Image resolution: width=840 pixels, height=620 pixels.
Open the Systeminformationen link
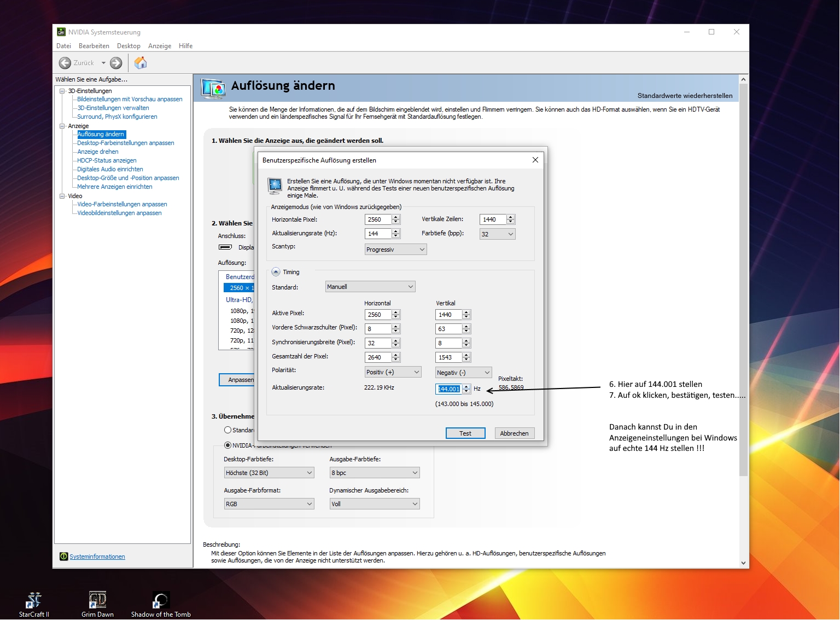[x=97, y=557]
